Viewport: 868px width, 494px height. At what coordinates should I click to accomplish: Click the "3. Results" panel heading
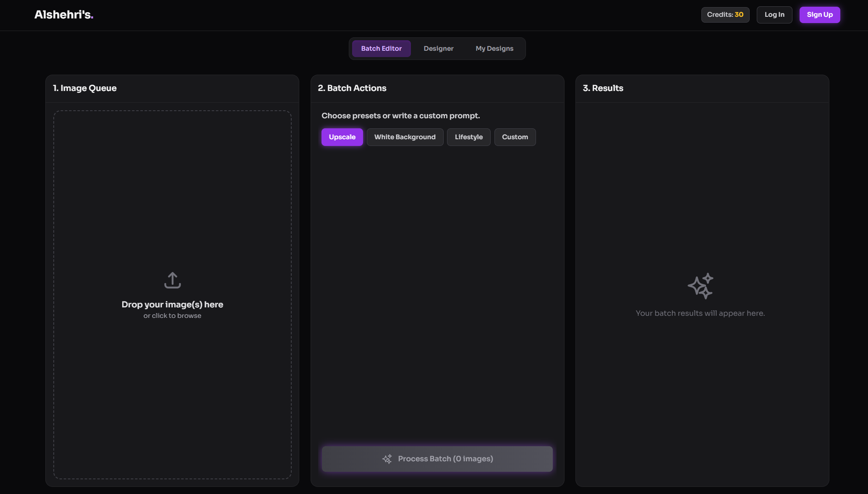point(603,88)
